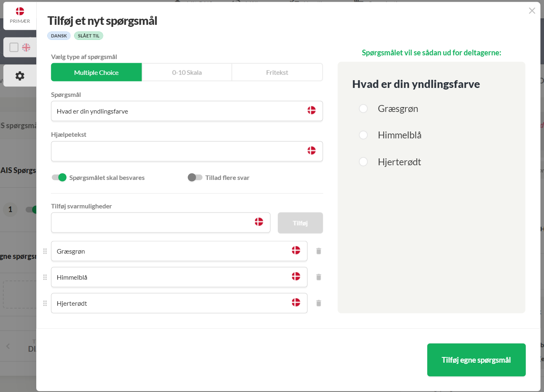Switch to 0-10 Skala question type
The width and height of the screenshot is (544, 392).
pos(187,72)
